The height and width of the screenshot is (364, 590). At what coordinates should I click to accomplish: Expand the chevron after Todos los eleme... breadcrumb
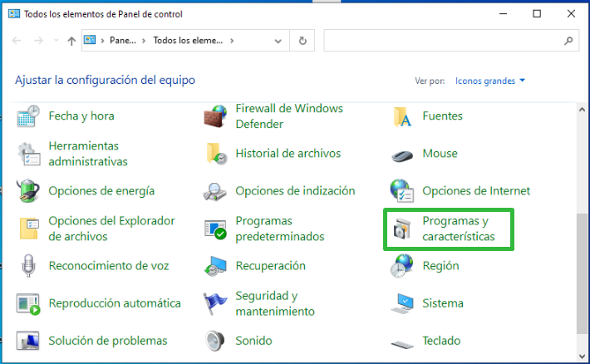(x=232, y=41)
